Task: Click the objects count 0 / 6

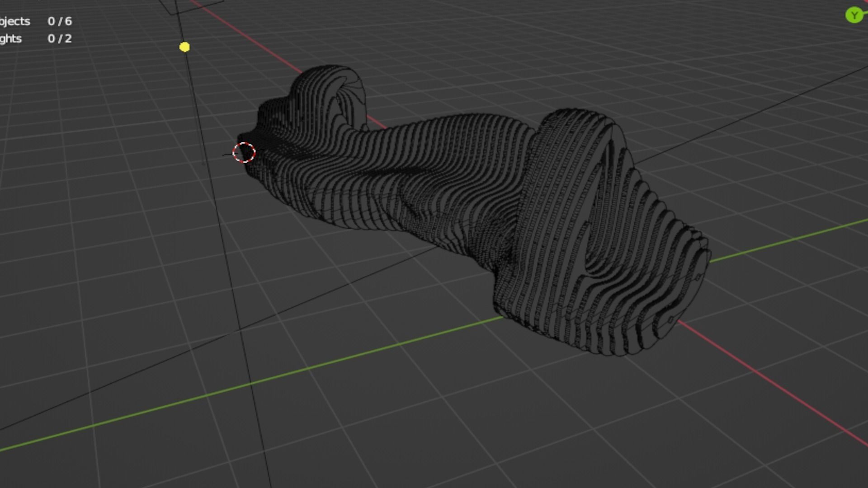Action: tap(60, 21)
